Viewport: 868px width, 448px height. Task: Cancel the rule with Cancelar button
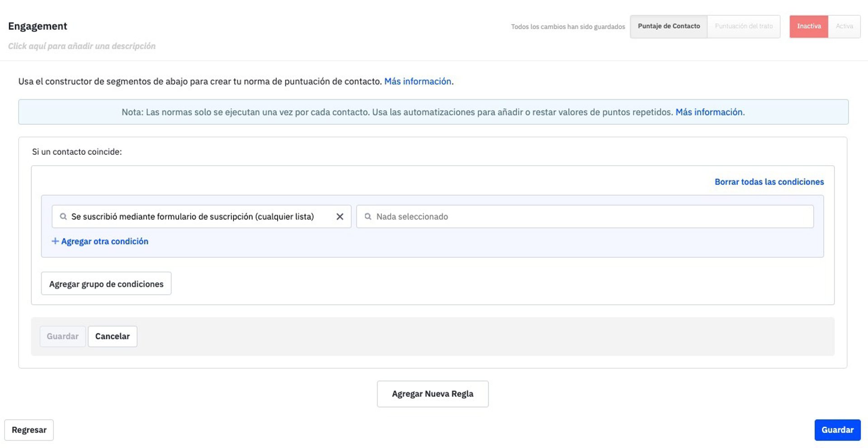click(x=113, y=336)
